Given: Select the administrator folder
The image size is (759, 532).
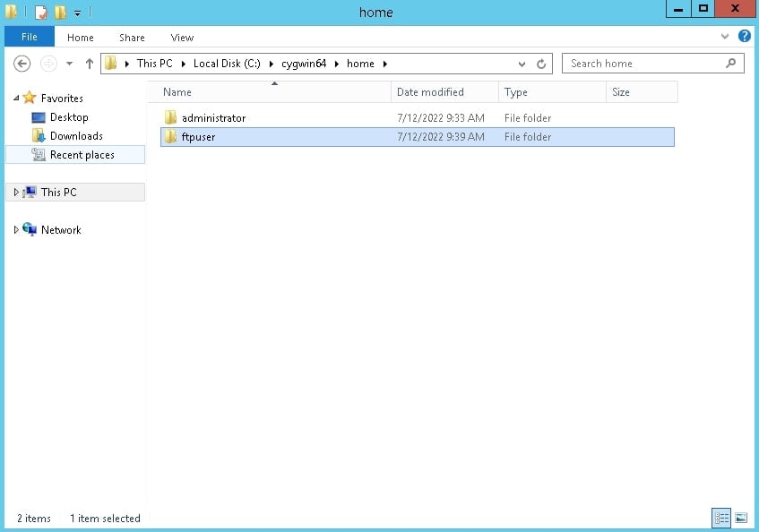Looking at the screenshot, I should tap(213, 118).
